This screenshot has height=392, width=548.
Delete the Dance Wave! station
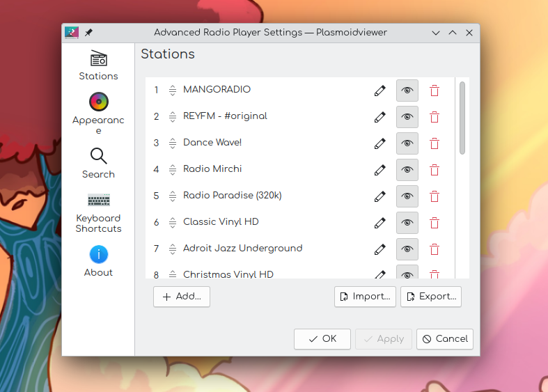click(x=435, y=143)
